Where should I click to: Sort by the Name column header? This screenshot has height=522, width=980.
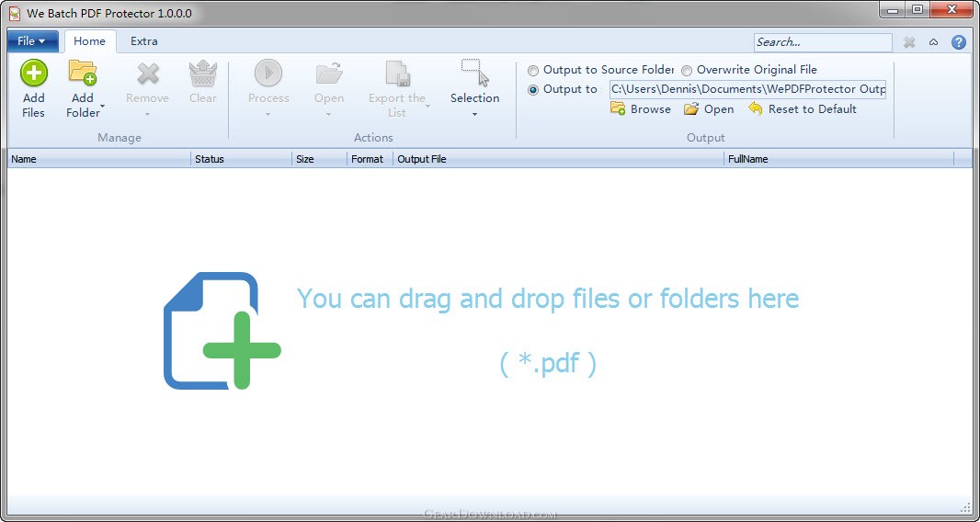98,159
